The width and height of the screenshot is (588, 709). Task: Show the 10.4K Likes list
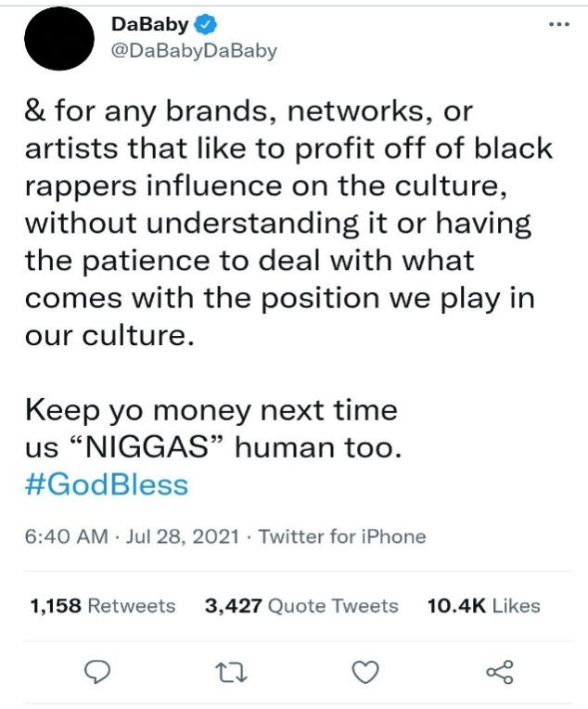coord(483,606)
